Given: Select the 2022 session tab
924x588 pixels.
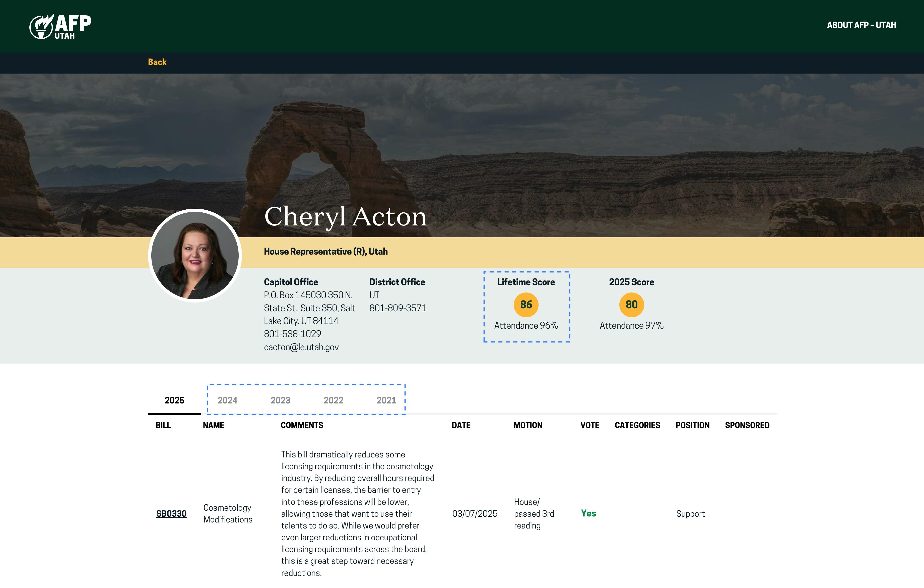Looking at the screenshot, I should [333, 400].
